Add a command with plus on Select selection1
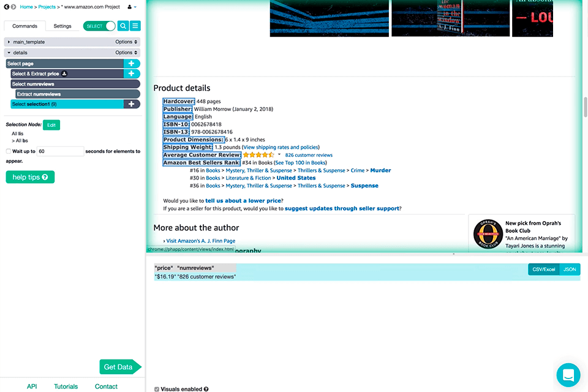Image resolution: width=588 pixels, height=392 pixels. pos(132,104)
